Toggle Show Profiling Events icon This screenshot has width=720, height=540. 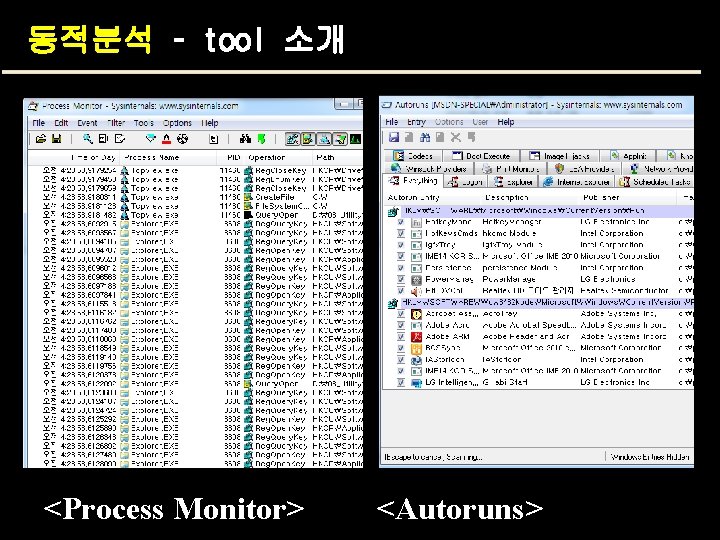click(x=355, y=139)
